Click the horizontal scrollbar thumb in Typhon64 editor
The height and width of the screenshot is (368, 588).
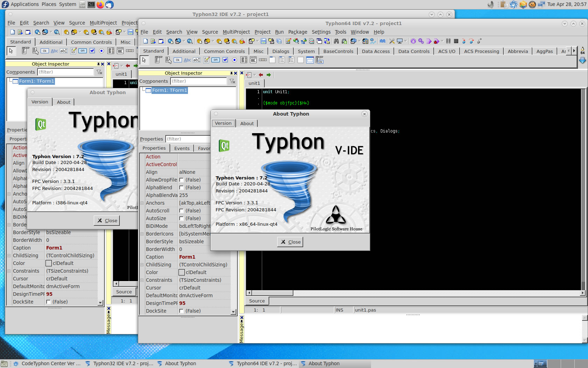click(272, 293)
